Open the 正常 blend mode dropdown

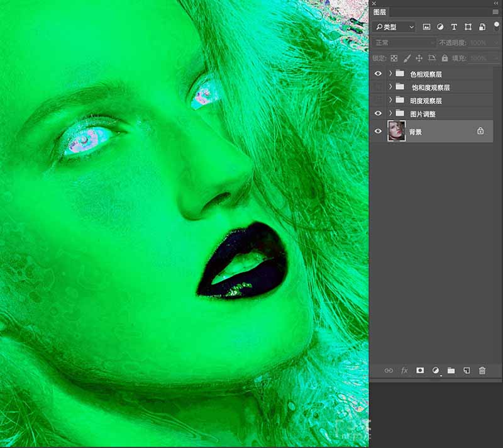coord(404,43)
